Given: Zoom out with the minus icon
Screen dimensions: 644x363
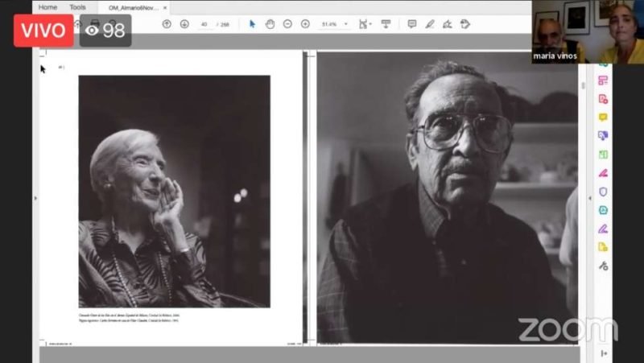Looking at the screenshot, I should tap(287, 24).
